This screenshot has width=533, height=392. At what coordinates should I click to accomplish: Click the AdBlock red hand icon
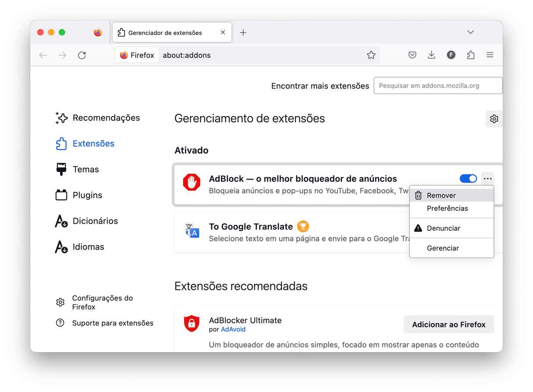pyautogui.click(x=192, y=182)
